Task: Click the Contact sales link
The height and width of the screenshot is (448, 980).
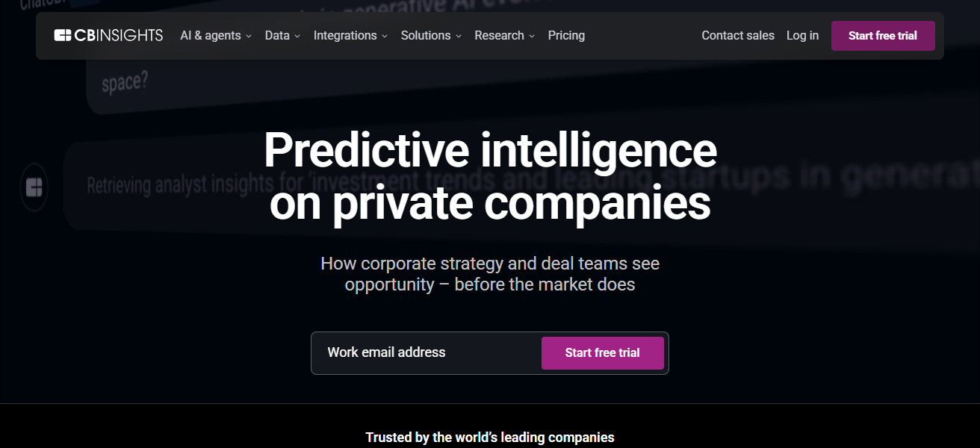Action: click(737, 35)
